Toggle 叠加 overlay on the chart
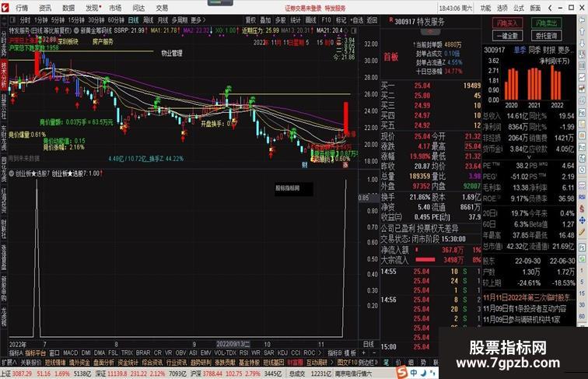This screenshot has width=588, height=379. pos(265,20)
